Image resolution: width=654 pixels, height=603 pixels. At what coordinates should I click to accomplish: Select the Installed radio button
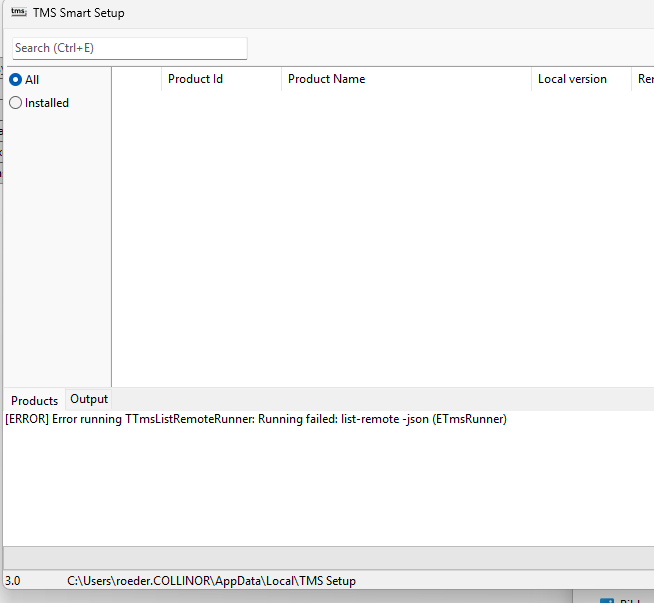[16, 103]
